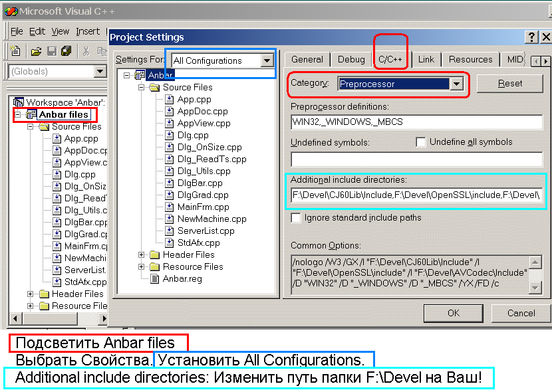Viewport: 552px width, 392px height.
Task: Click AppDoc.cpp in Project Settings tree
Action: pos(202,111)
